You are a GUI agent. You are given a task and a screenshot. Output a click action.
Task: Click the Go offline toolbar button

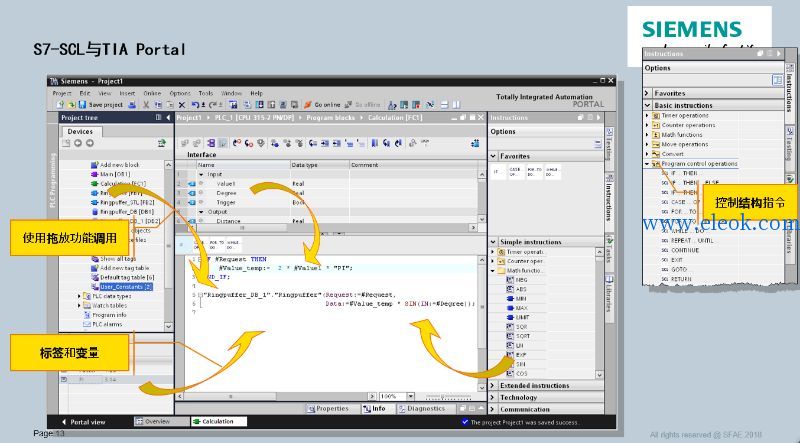pos(362,105)
